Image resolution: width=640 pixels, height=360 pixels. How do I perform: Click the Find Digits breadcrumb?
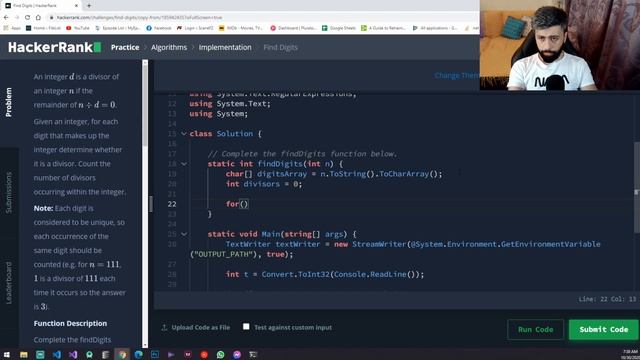tap(280, 47)
